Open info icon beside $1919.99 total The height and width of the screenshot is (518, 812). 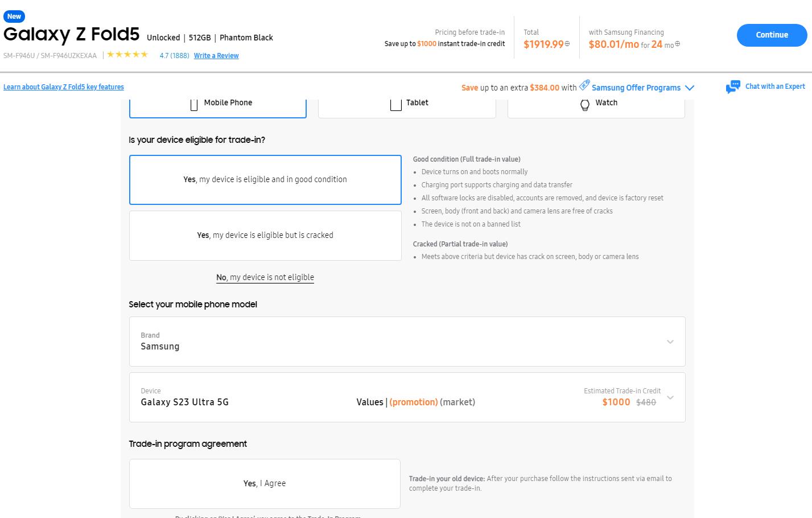pyautogui.click(x=567, y=44)
